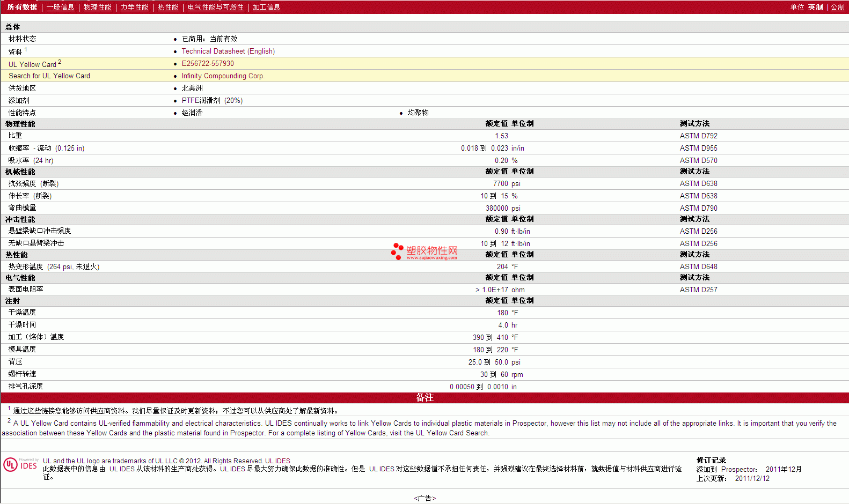This screenshot has height=504, width=849.
Task: Switch to the 物理性能 tab
Action: (x=97, y=7)
